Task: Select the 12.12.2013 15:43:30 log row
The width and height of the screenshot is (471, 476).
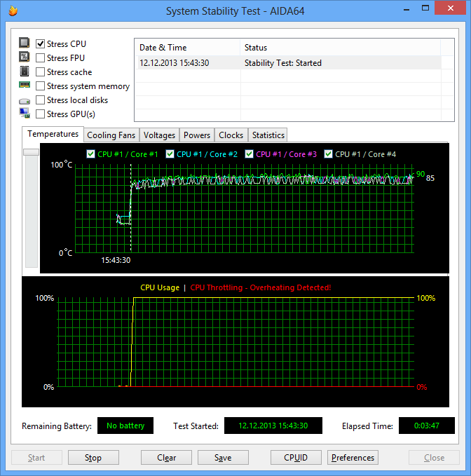Action: click(x=288, y=63)
